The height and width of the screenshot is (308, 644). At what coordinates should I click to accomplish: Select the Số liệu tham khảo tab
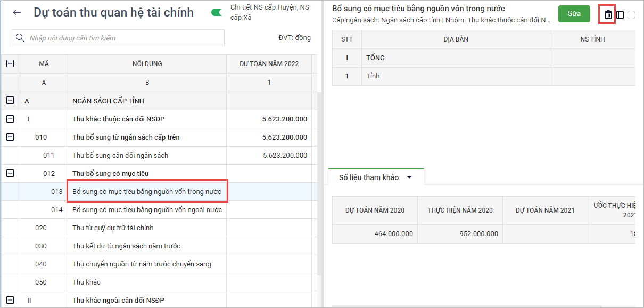pos(369,177)
